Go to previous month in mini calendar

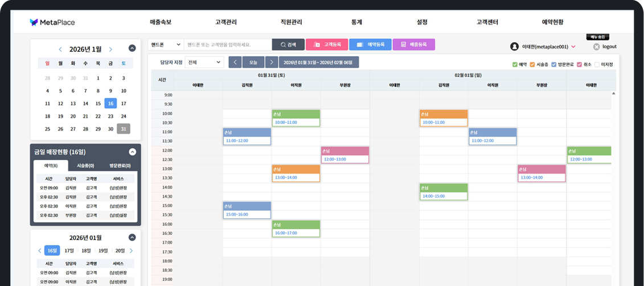pos(60,49)
